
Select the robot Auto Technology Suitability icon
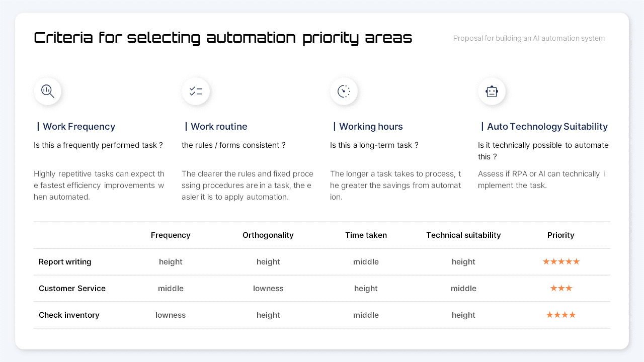(x=492, y=91)
